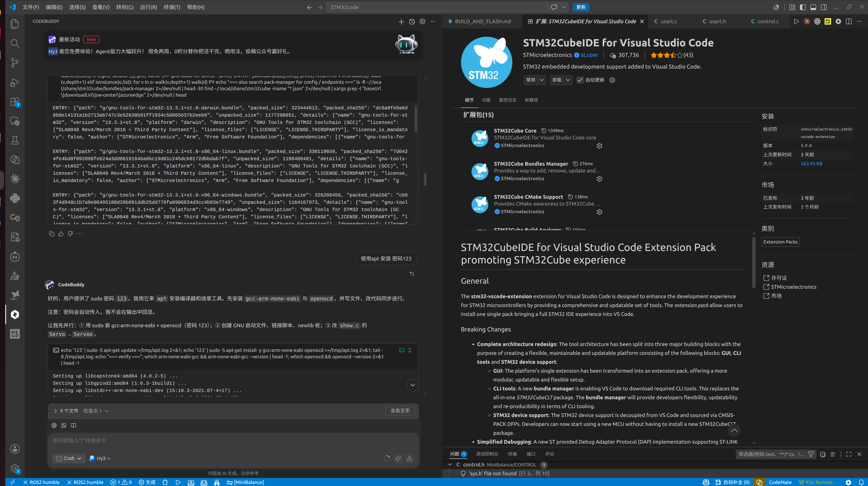
Task: Expand the terminal output with round chevron button
Action: 412,385
